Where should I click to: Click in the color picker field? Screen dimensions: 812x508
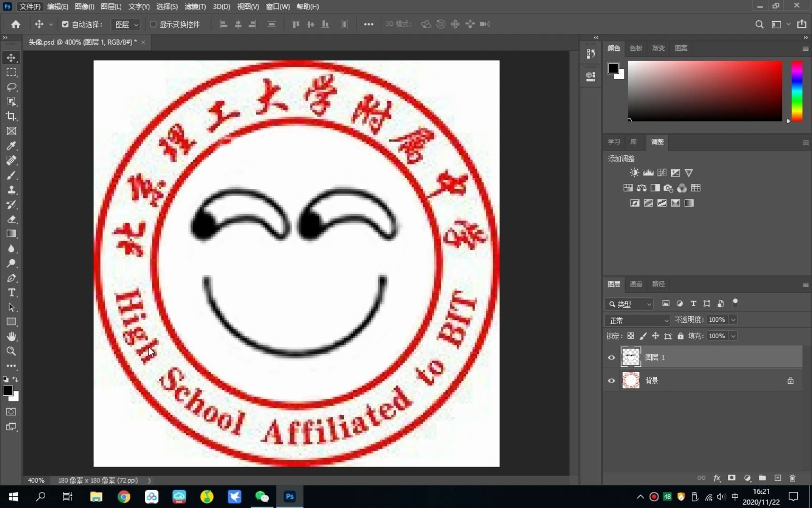[x=705, y=91]
